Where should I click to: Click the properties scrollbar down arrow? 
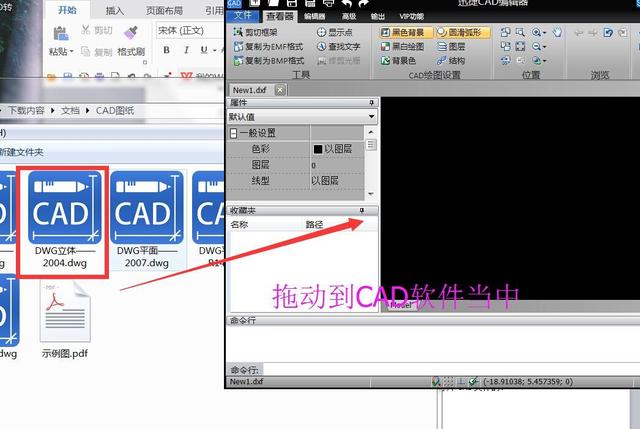371,194
